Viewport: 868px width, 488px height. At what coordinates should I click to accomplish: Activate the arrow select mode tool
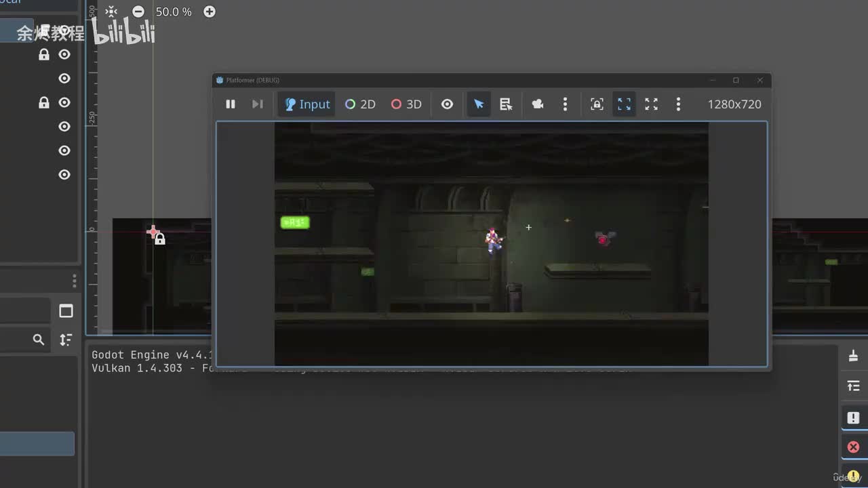tap(479, 104)
